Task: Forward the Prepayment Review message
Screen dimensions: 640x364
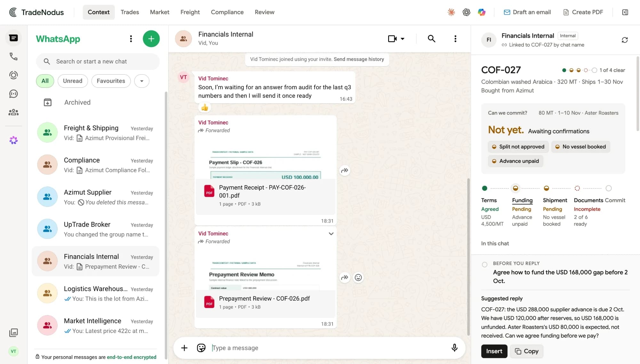Action: 345,277
